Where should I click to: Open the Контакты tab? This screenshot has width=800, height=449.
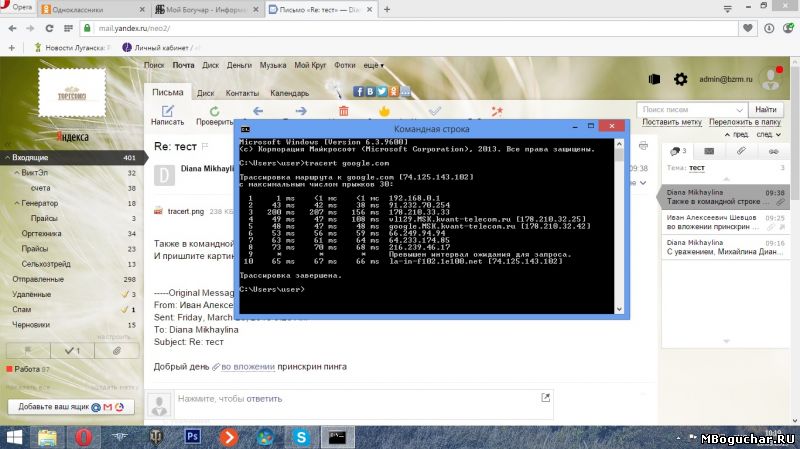pyautogui.click(x=242, y=93)
